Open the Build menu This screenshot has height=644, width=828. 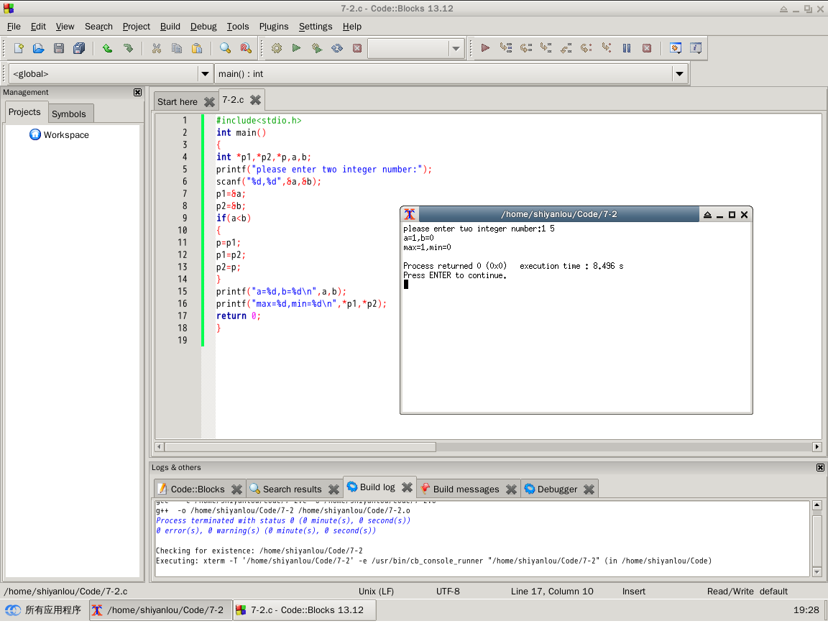click(170, 27)
